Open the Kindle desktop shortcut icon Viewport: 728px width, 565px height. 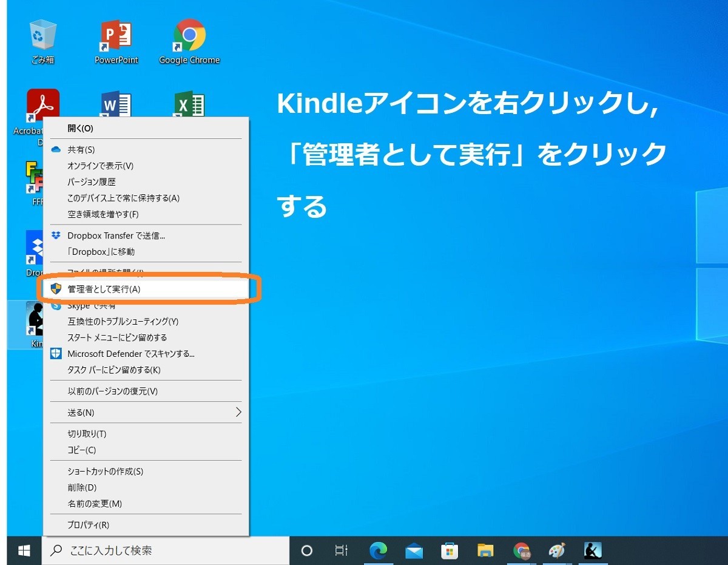coord(35,319)
